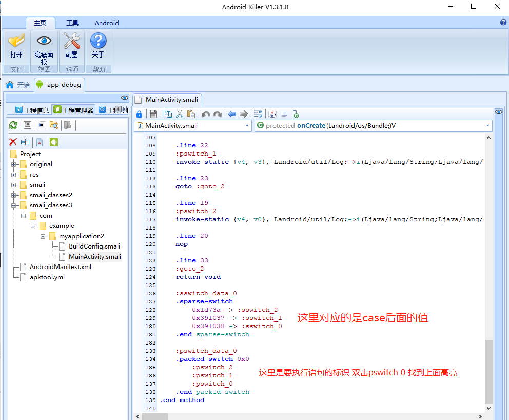This screenshot has width=509, height=420.
Task: Delete selected item with red X icon
Action: [x=13, y=142]
